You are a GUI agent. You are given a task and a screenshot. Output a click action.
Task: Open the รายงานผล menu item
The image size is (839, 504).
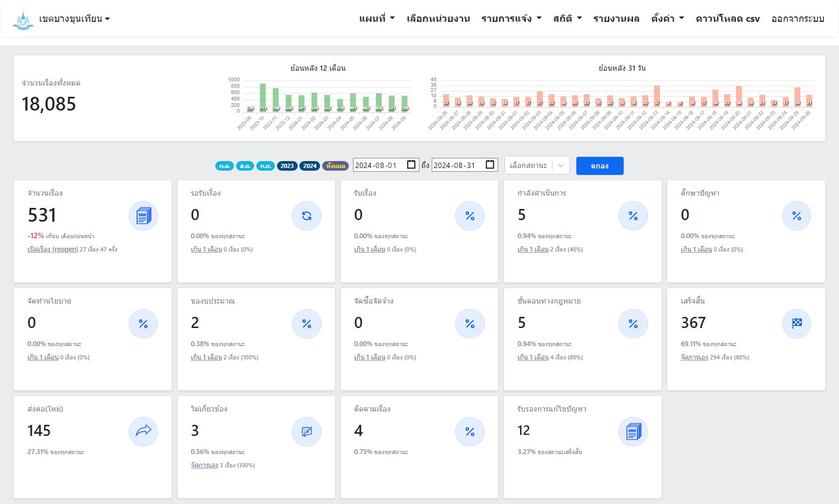616,19
